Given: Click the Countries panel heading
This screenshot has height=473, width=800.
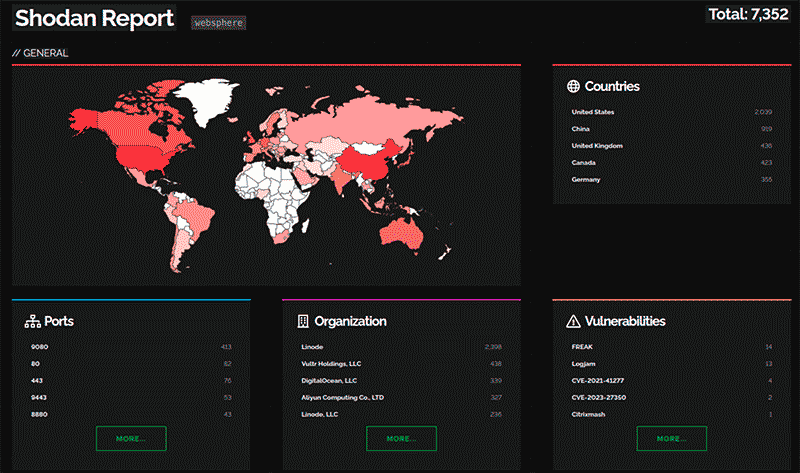Looking at the screenshot, I should click(x=612, y=86).
